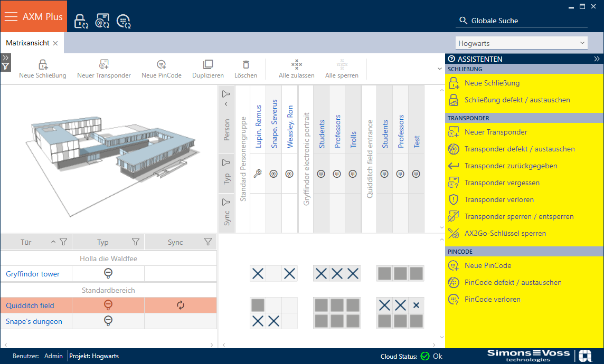Viewport: 604px width, 364px height.
Task: Click the Neue PinCode toolbar icon
Action: pos(162,64)
